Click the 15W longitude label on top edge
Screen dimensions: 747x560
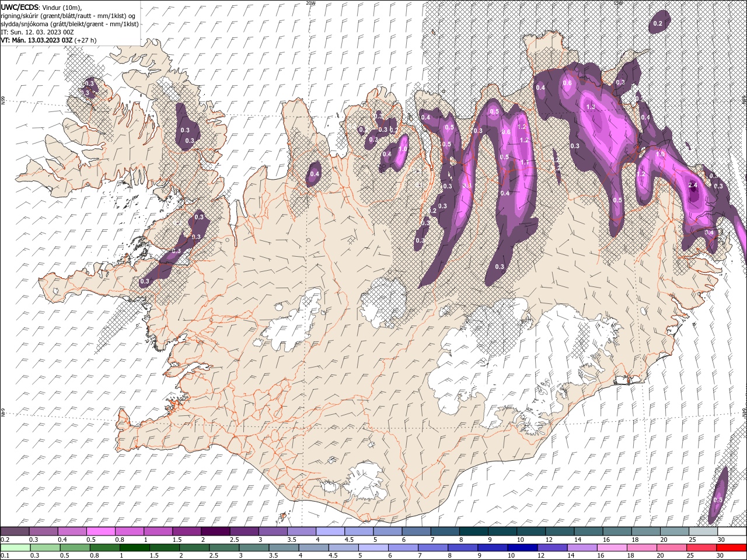tap(618, 3)
